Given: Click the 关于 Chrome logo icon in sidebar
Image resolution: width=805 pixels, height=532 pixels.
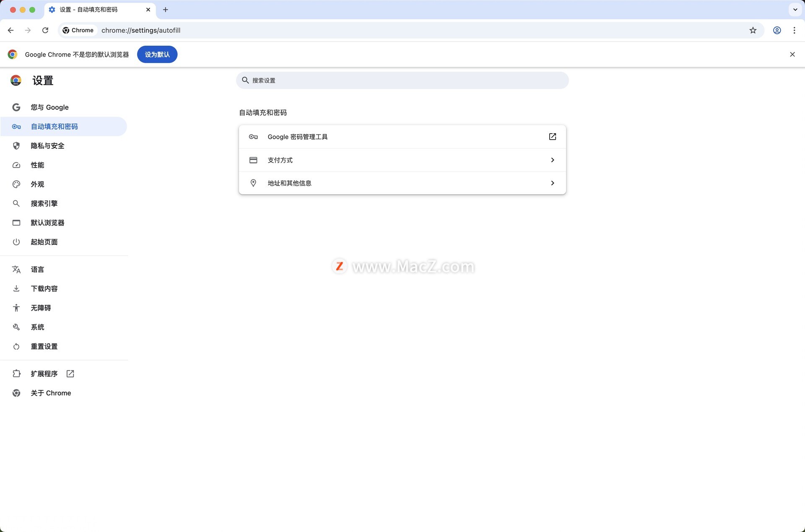Looking at the screenshot, I should pyautogui.click(x=16, y=393).
